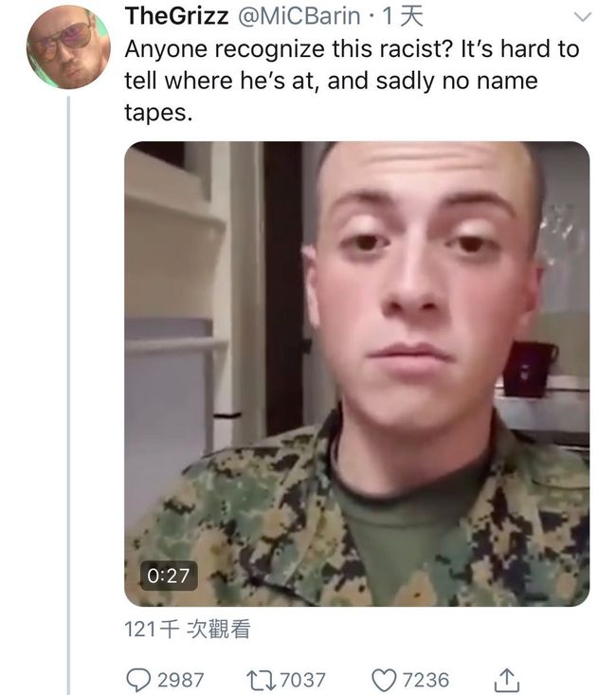616x695 pixels.
Task: Open the 1 天 timestamp link
Action: [x=403, y=16]
